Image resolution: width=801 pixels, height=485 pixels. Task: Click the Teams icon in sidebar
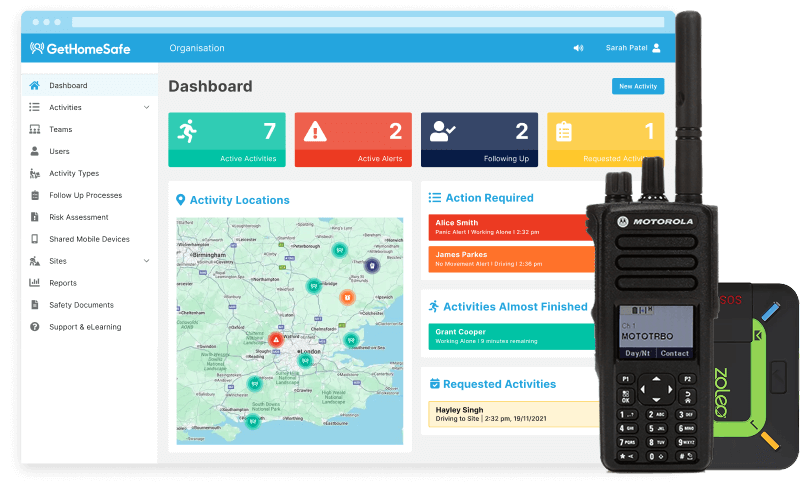(x=35, y=130)
